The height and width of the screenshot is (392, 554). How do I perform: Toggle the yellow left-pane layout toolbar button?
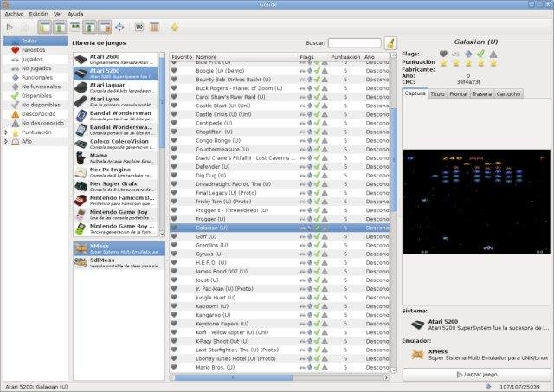click(44, 27)
